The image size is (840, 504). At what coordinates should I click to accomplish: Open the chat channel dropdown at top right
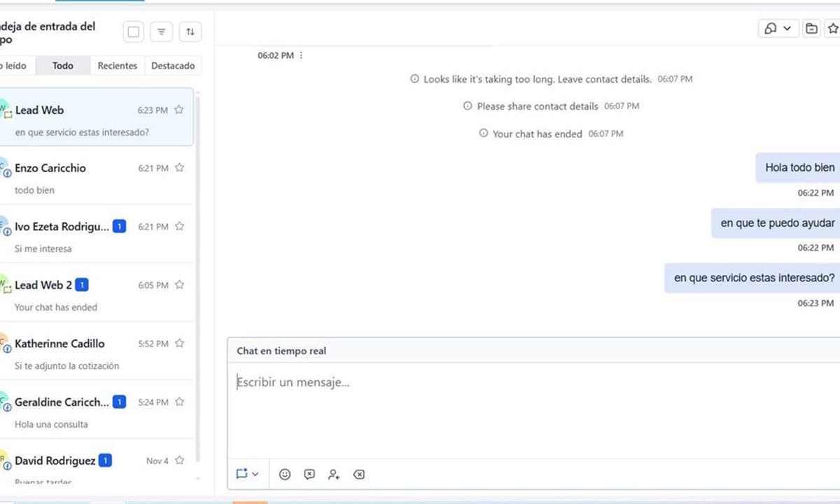[x=778, y=28]
